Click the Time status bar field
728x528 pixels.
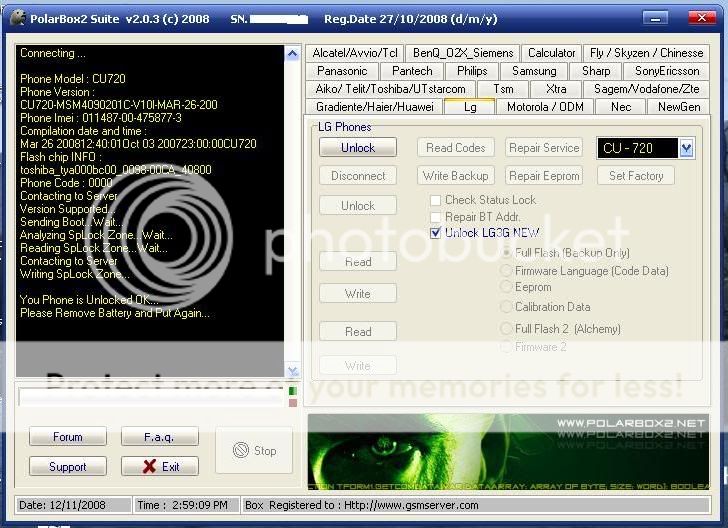[x=187, y=505]
